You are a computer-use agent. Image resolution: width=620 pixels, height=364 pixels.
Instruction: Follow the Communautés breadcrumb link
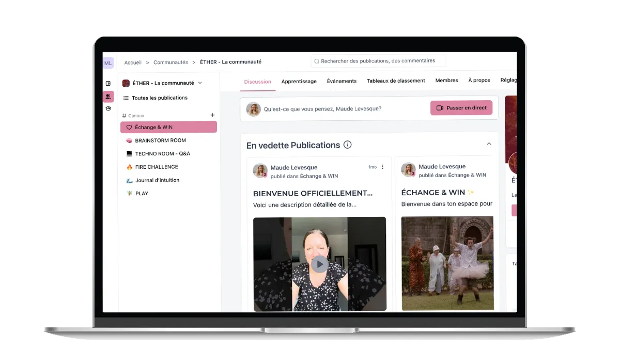171,62
